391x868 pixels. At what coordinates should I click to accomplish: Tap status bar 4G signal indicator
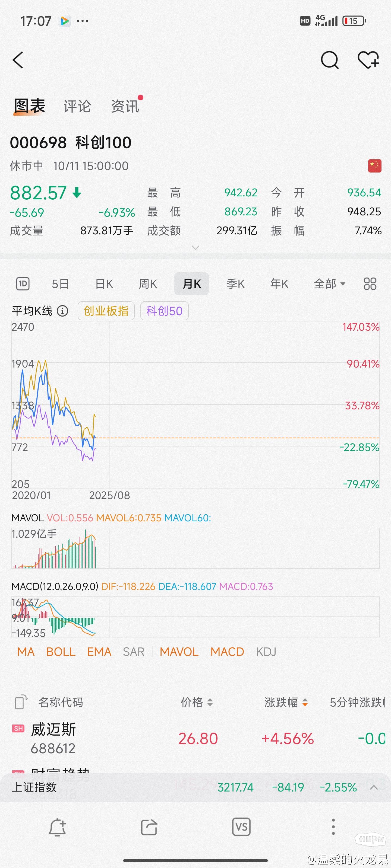[x=326, y=21]
